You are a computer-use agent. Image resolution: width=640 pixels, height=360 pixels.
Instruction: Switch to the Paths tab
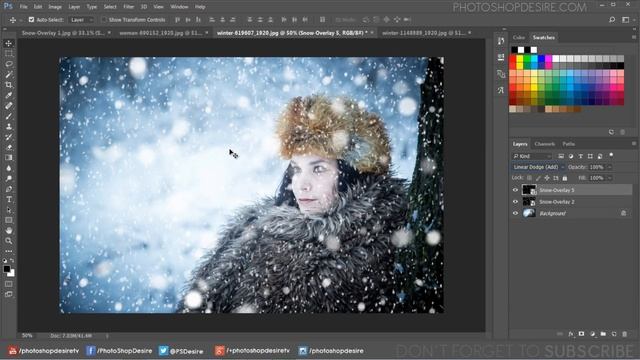click(x=569, y=144)
